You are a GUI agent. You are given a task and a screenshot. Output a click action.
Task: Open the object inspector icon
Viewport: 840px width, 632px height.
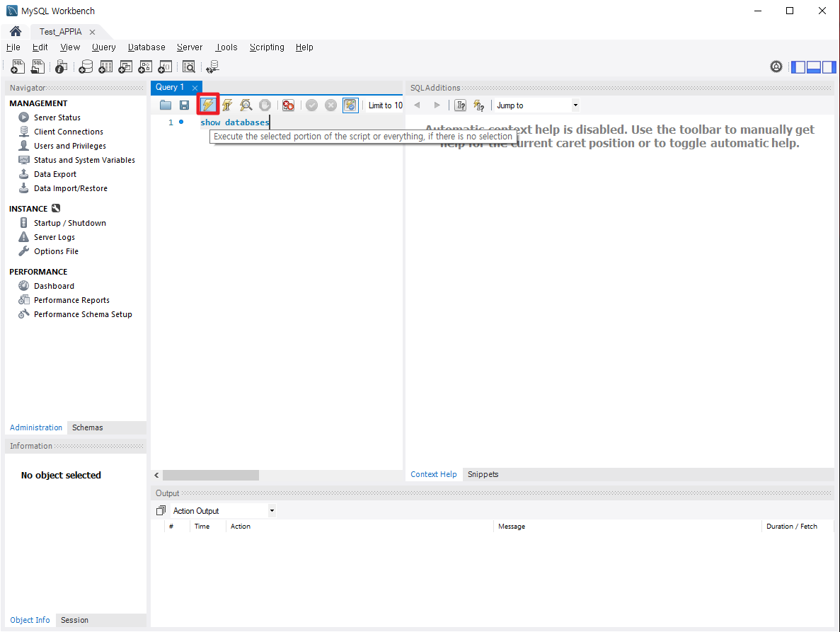62,67
